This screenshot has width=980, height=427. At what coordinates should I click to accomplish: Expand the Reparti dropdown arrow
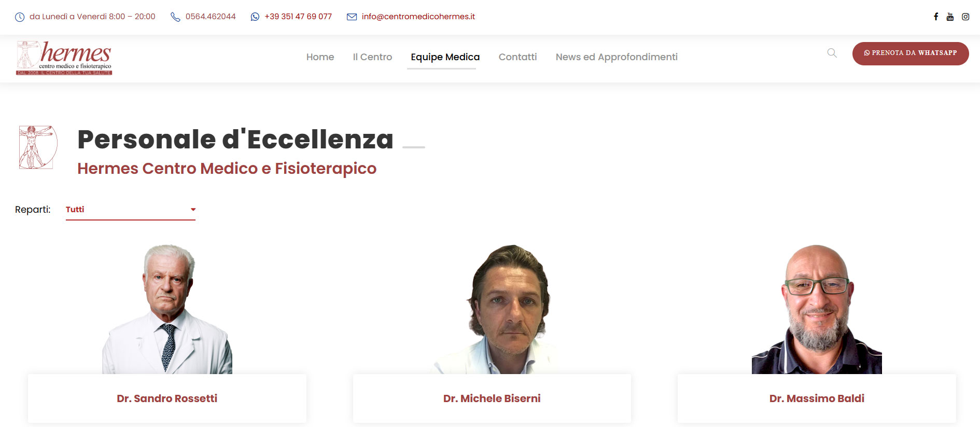tap(193, 210)
